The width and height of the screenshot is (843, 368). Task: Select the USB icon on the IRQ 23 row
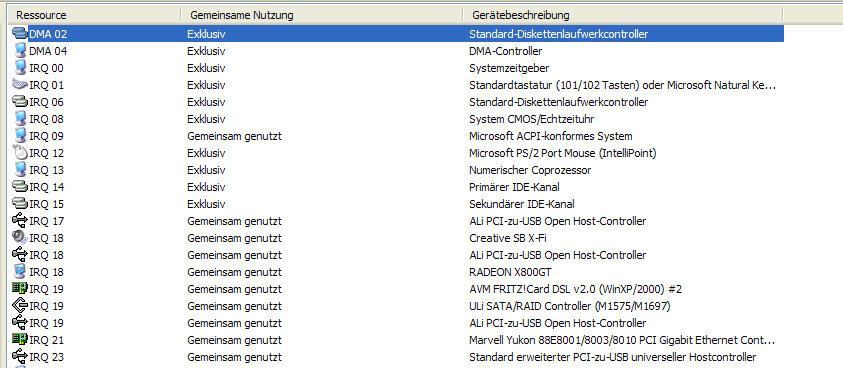pyautogui.click(x=20, y=357)
